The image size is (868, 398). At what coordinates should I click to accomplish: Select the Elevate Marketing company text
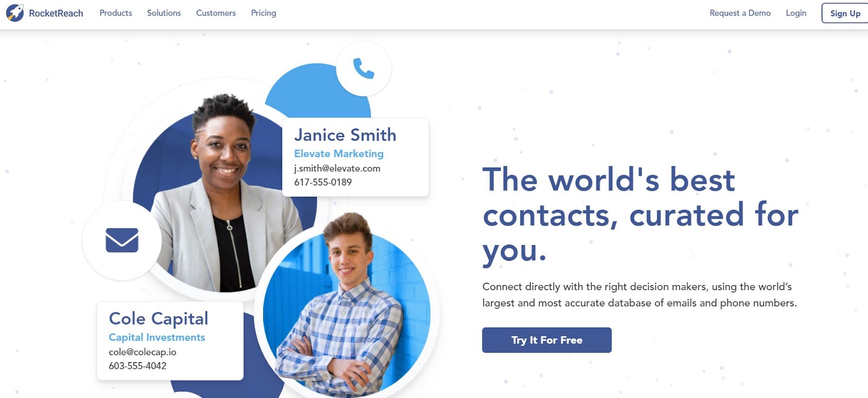click(x=339, y=153)
